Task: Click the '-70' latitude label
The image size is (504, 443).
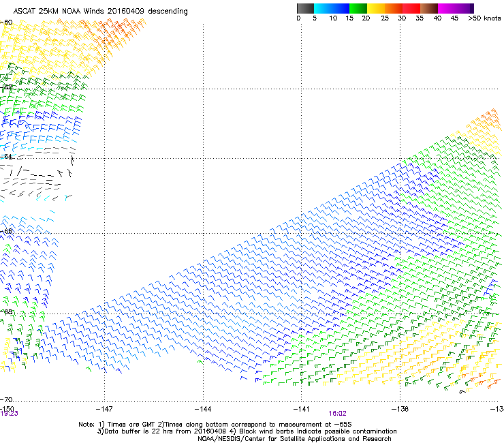Action: pos(6,399)
